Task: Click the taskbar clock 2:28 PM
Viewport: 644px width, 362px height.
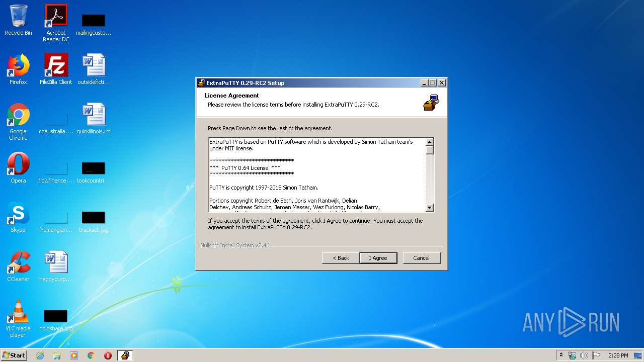Action: pos(618,355)
